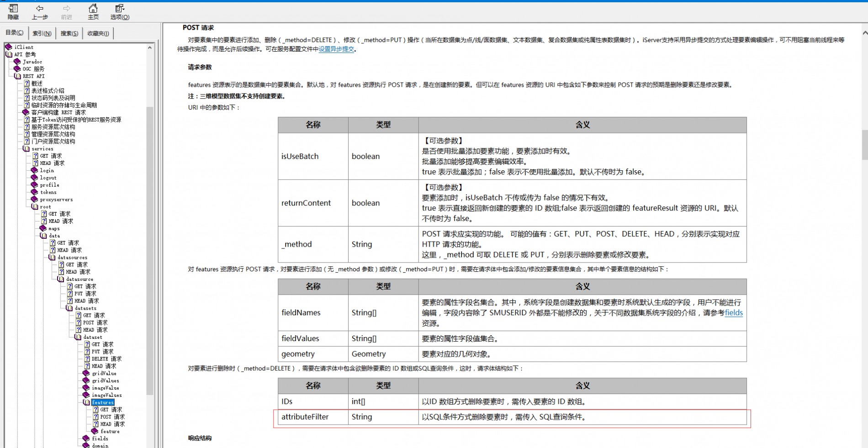Switch to the 搜索(S) tab

tap(69, 33)
